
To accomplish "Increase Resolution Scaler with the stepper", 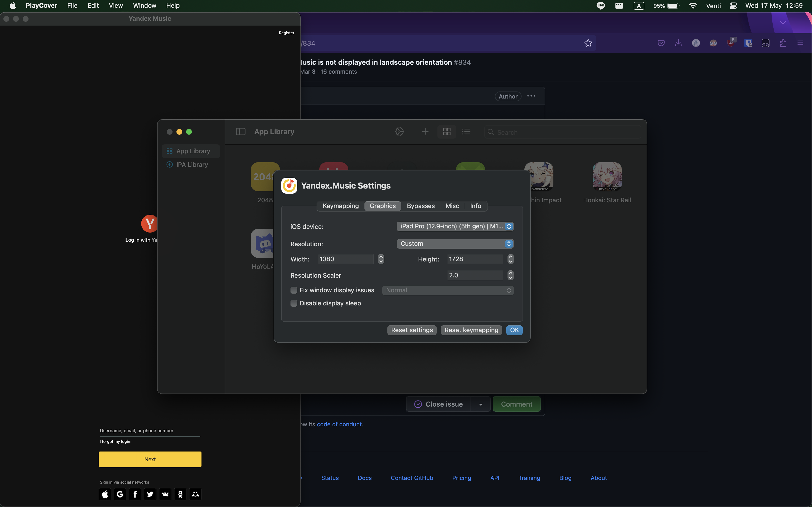I will [x=510, y=273].
